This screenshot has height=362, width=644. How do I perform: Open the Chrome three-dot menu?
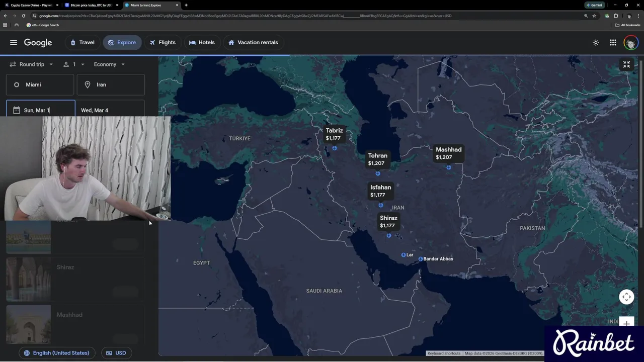click(x=638, y=16)
